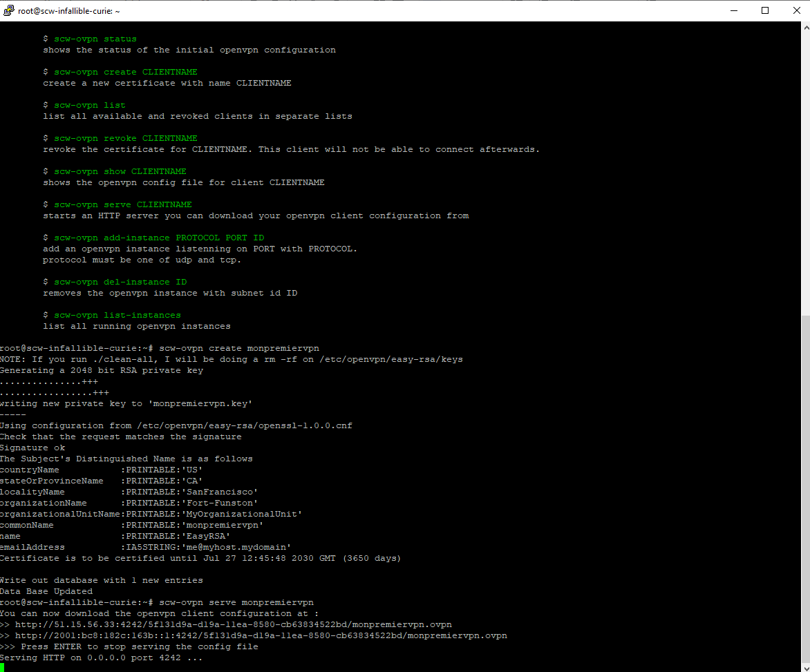Maximize the PuTTY terminal window
Viewport: 810px width, 672px height.
coord(765,10)
